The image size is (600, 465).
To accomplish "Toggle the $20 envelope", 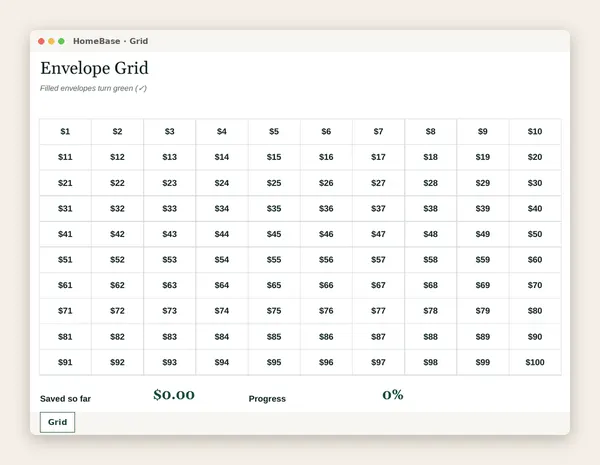I will pos(535,157).
